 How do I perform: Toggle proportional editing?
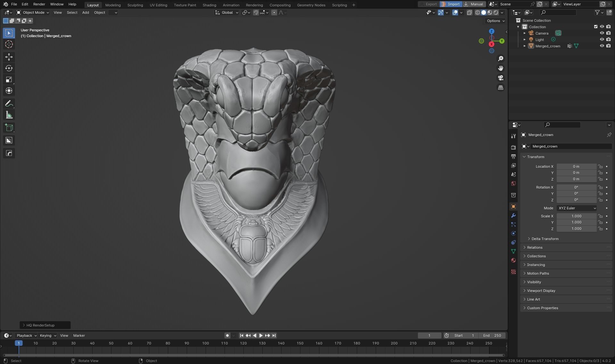pos(274,12)
